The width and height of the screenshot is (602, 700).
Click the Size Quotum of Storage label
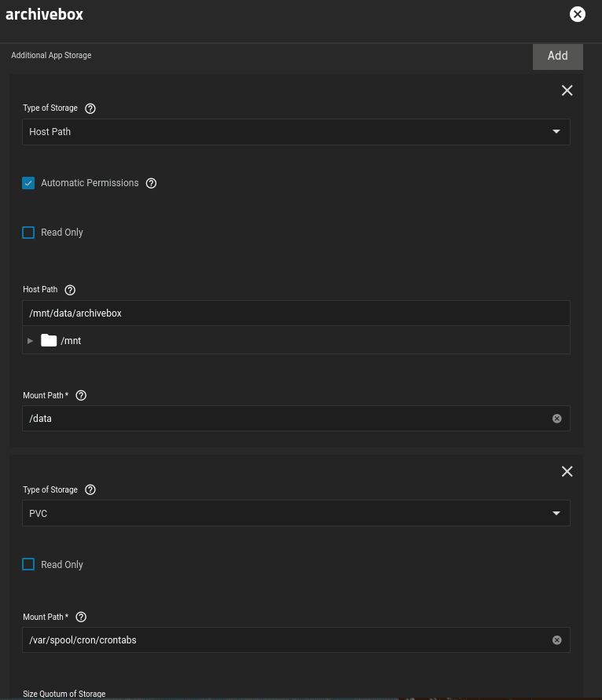click(64, 694)
